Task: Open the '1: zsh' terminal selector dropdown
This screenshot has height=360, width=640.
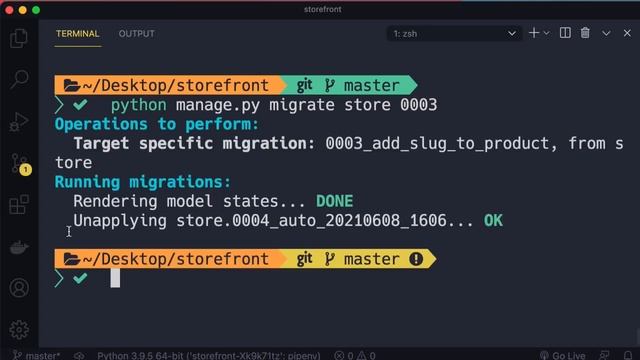Action: (454, 33)
